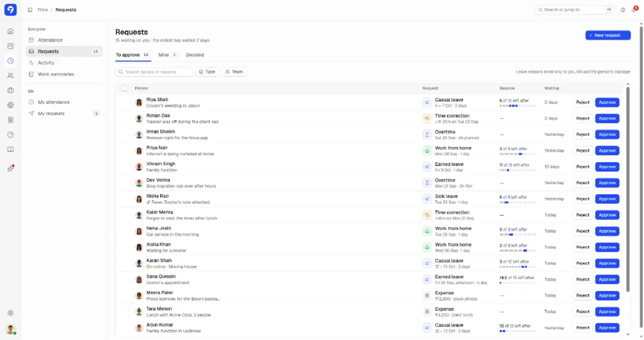Select Requests in the sidebar
644x340 pixels.
64,51
